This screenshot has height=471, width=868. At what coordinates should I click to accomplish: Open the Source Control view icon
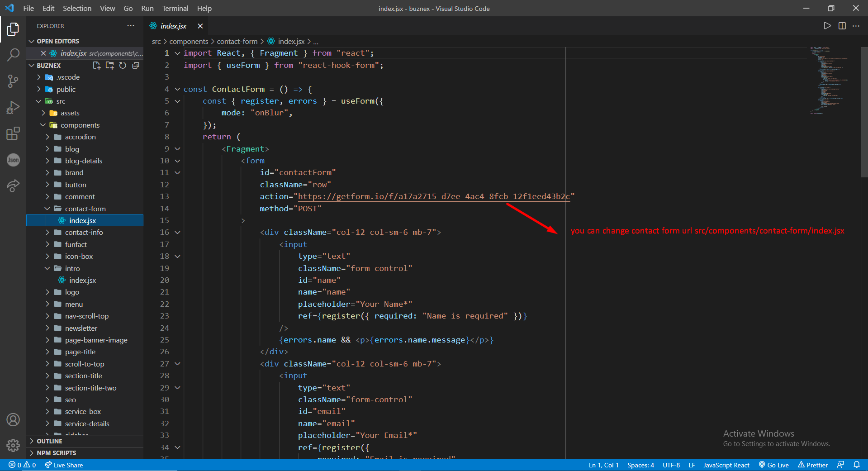pos(13,81)
